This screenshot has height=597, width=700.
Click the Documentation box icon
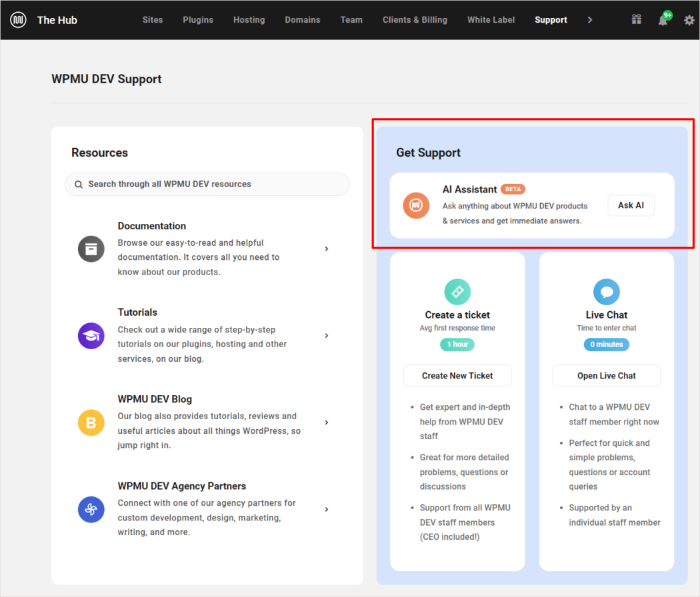[x=91, y=249]
